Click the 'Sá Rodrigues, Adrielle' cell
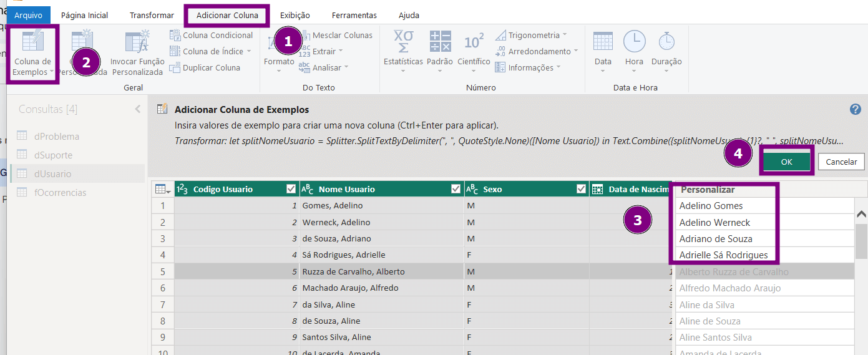The image size is (868, 355). click(x=382, y=255)
